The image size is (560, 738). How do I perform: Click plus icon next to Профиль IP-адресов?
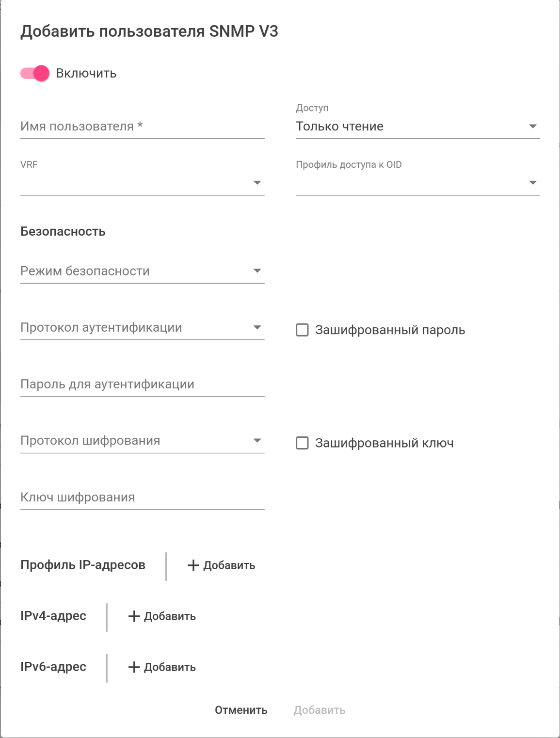pos(193,565)
